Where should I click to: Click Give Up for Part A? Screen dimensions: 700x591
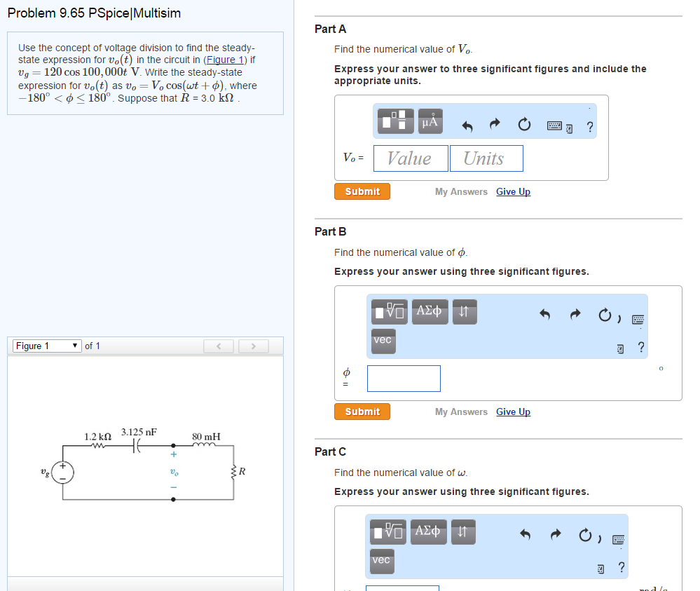pos(513,191)
